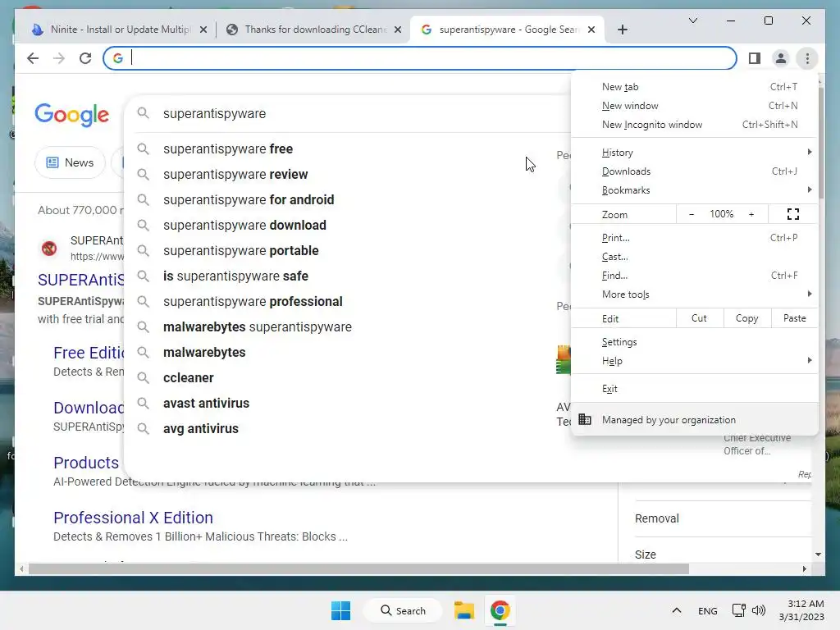The width and height of the screenshot is (840, 630).
Task: Close the superantispyware Google Search tab
Action: (x=591, y=30)
